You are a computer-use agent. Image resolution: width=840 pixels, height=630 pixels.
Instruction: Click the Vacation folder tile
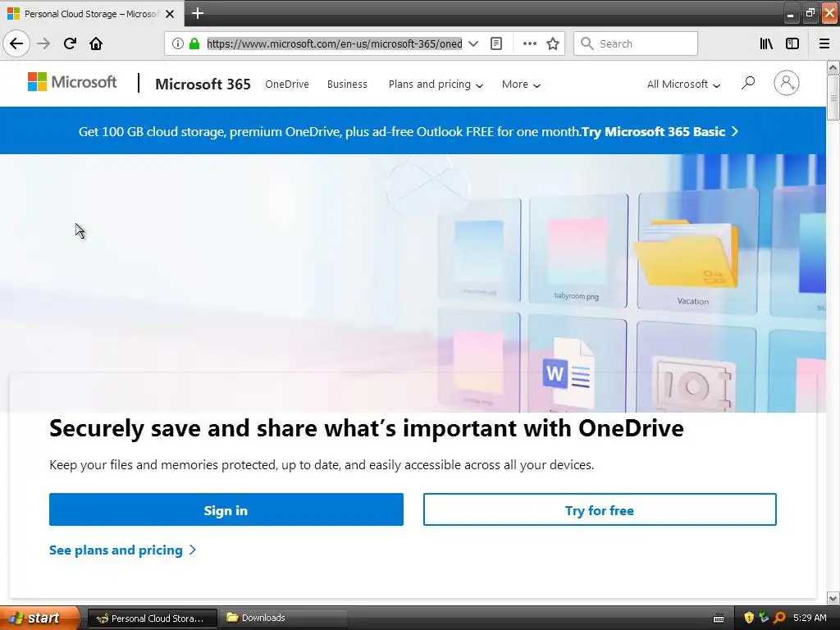point(697,249)
